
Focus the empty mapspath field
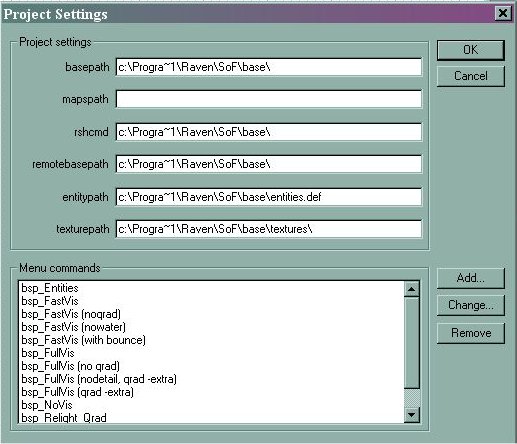click(269, 99)
